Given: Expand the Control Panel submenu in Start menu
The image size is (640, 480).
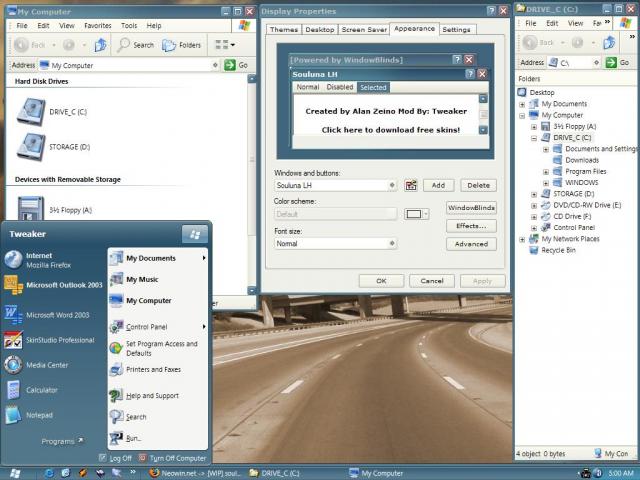Looking at the screenshot, I should click(204, 327).
